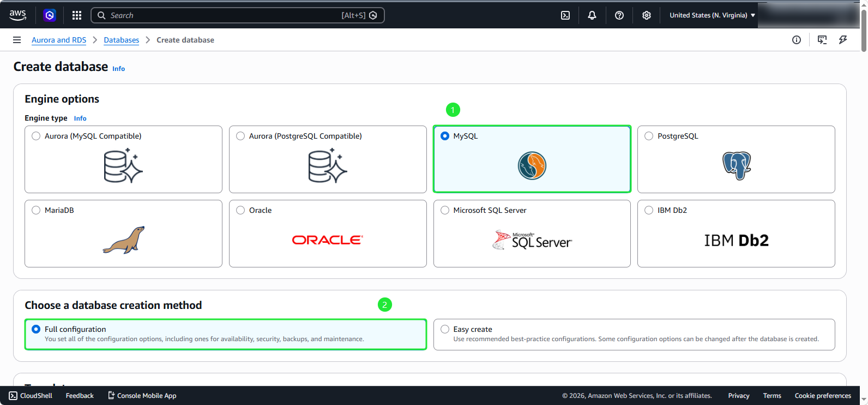This screenshot has height=405, width=868.
Task: Click the Aurora MySQL Compatible database logo
Action: coord(123,166)
